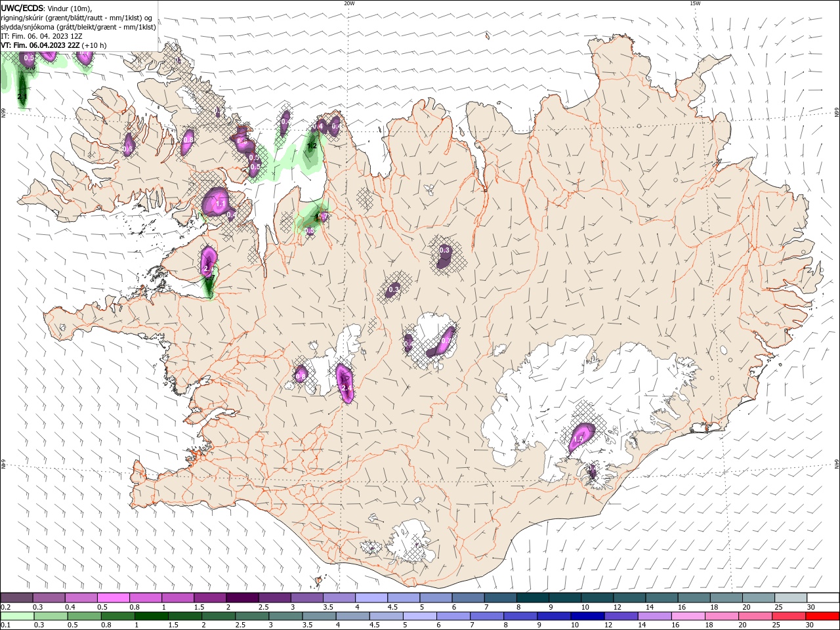Click the dull plum 0.2–0.3 snow legend swatch
Image resolution: width=840 pixels, height=630 pixels.
coord(16,598)
